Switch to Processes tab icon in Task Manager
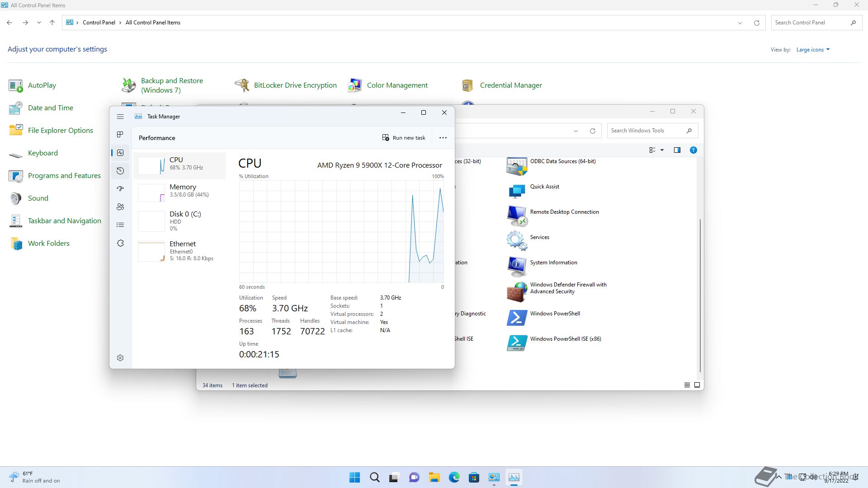Viewport: 868px width, 488px height. tap(120, 135)
